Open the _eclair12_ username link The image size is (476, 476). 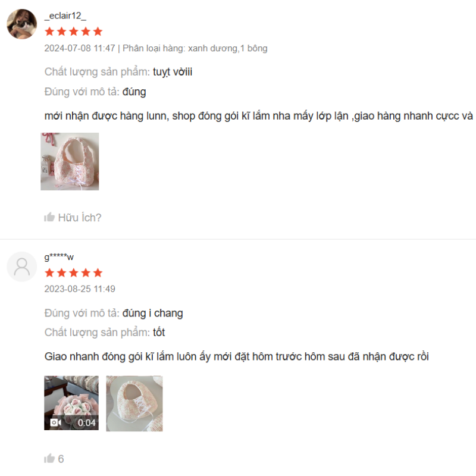click(x=65, y=16)
